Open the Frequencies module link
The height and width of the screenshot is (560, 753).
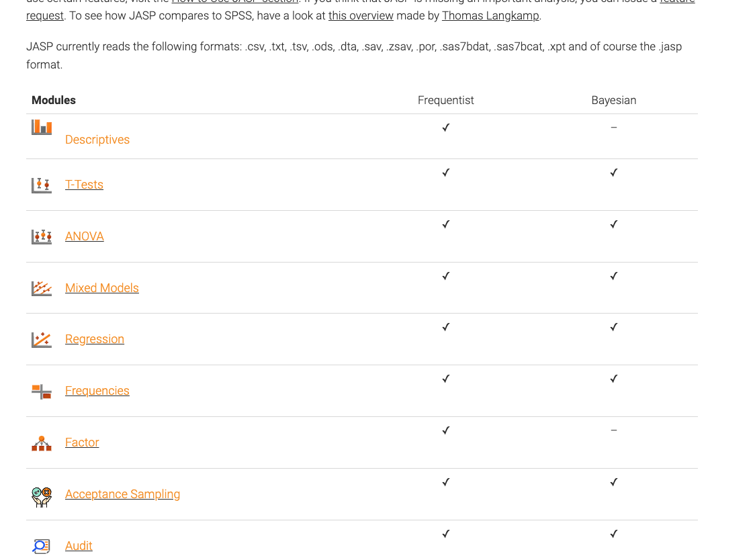[97, 391]
